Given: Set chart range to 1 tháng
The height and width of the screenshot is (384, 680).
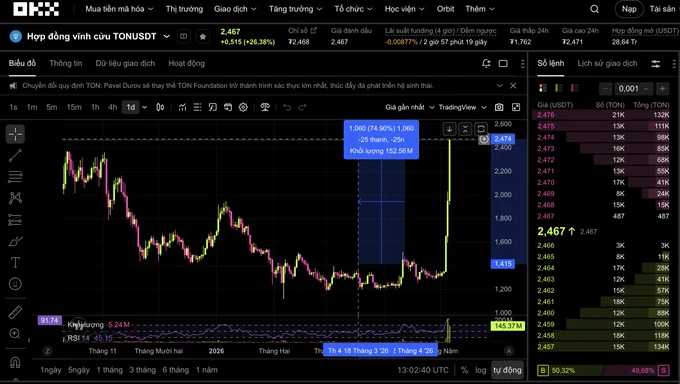Looking at the screenshot, I should [x=109, y=370].
